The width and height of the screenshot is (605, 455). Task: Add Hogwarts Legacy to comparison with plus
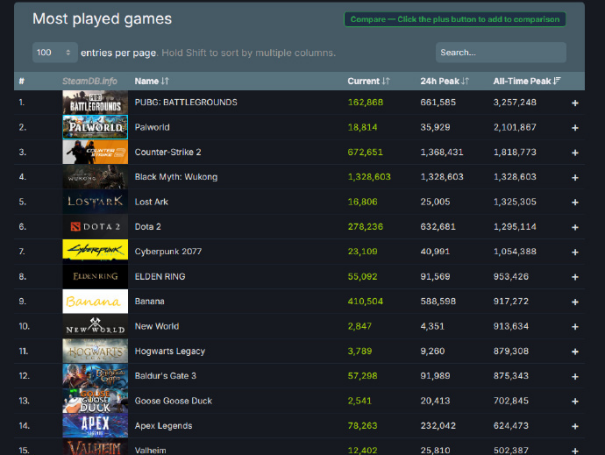[575, 352]
